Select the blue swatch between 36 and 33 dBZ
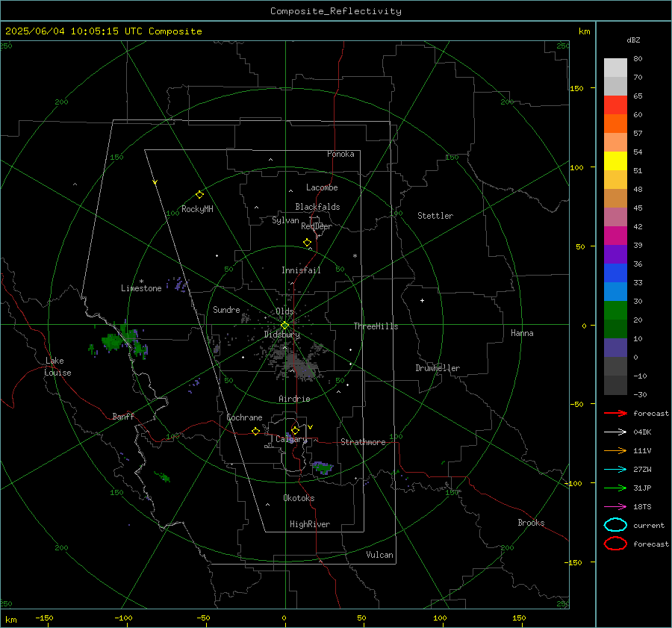672x628 pixels. click(615, 273)
